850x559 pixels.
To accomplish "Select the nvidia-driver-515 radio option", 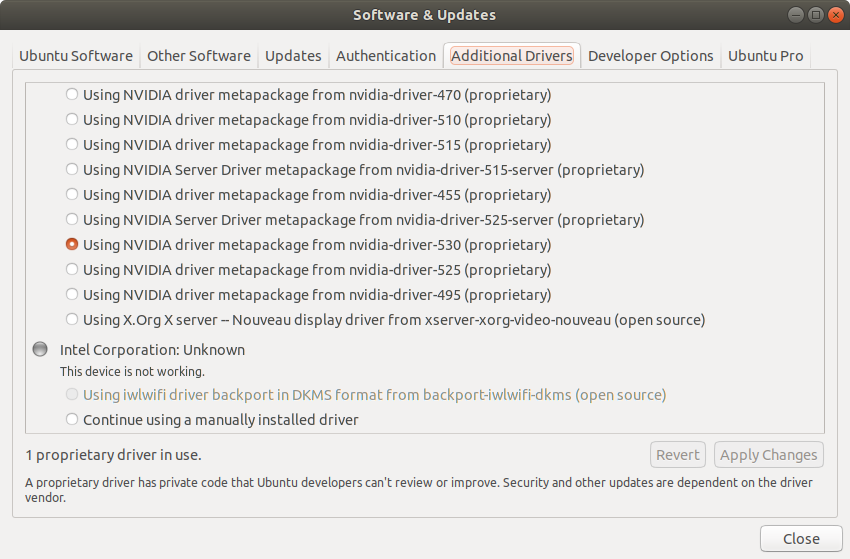I will (72, 144).
